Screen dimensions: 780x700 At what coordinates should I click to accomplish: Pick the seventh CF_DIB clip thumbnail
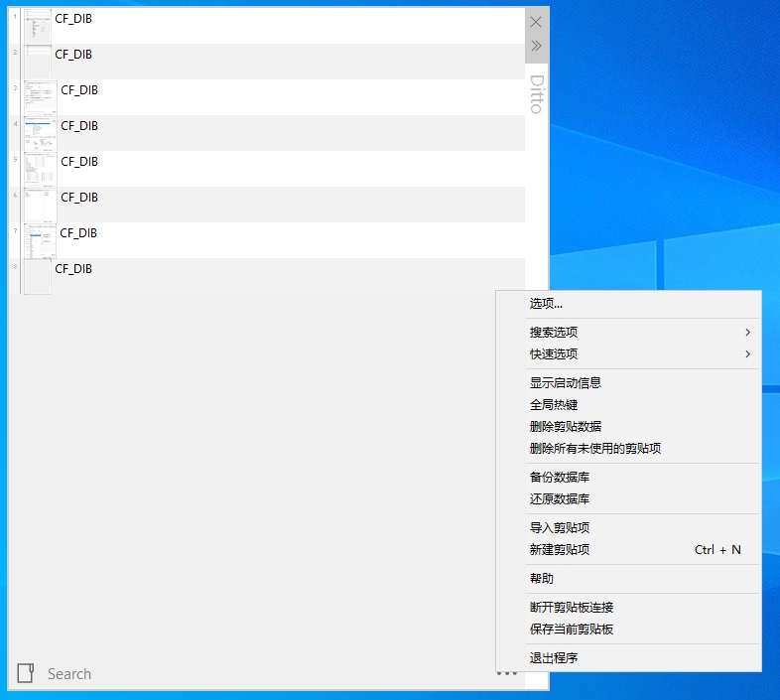40,240
